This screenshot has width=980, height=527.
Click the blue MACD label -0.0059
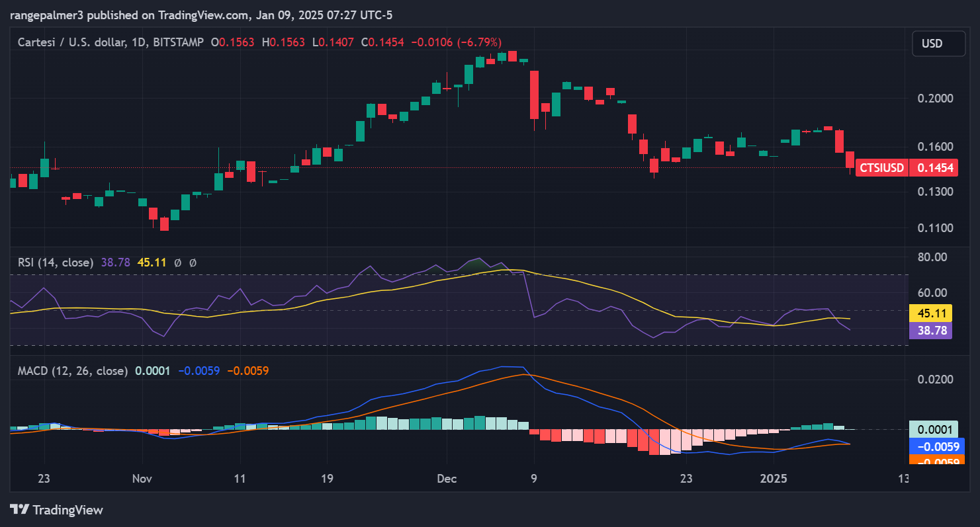(936, 446)
